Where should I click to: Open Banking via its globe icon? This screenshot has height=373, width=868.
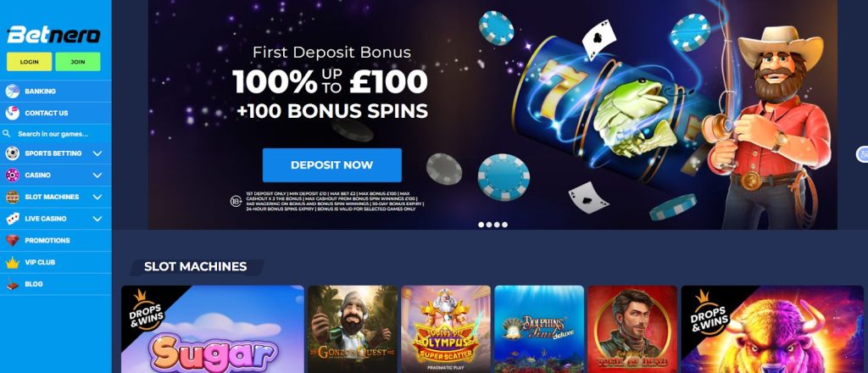tap(12, 92)
